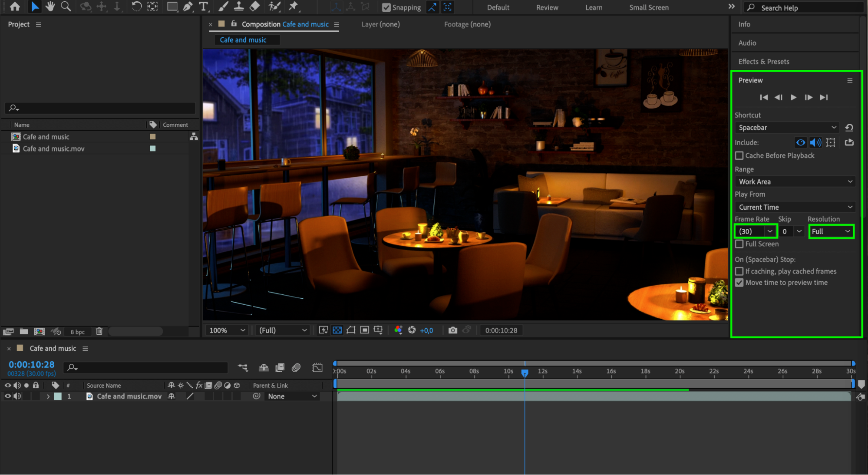Click the orange label swatch for Cafe and music
The image size is (868, 475).
(152, 137)
